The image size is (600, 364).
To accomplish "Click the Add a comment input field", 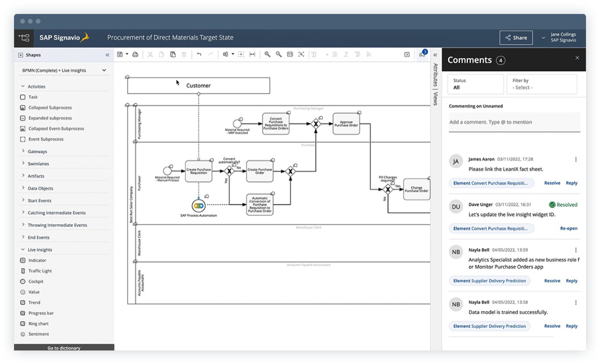I will (x=514, y=122).
